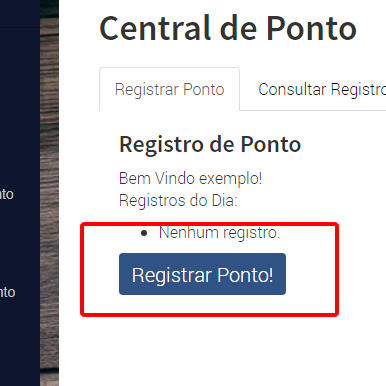Click the word 'Ponto' in the Central title
Viewport: 386px width, 386px height.
coord(311,28)
